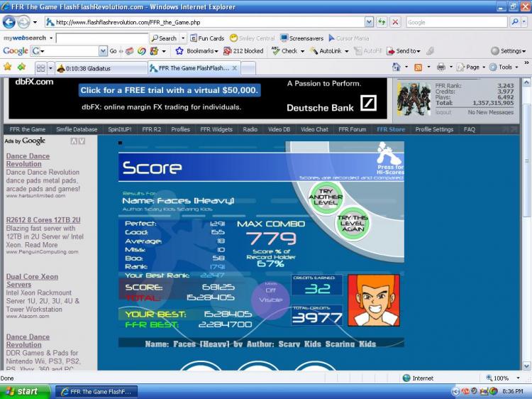This screenshot has height=399, width=532.
Task: Open the Profile Settings menu item
Action: 434,129
